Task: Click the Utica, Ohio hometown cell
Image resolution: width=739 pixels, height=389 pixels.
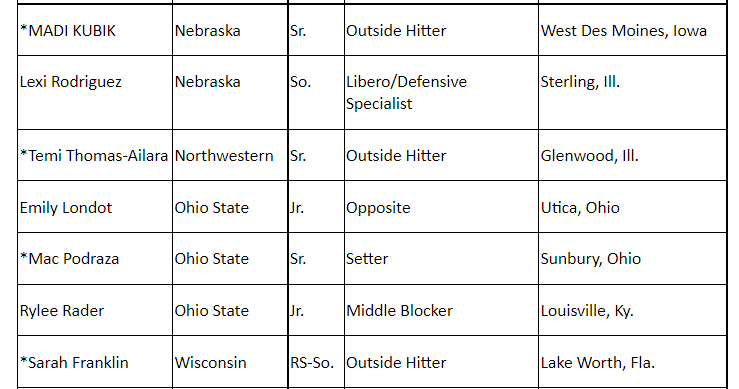Action: click(x=632, y=207)
